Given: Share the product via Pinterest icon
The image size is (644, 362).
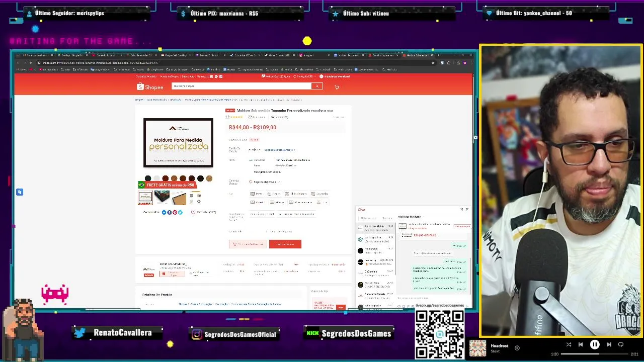Looking at the screenshot, I should pos(175,213).
